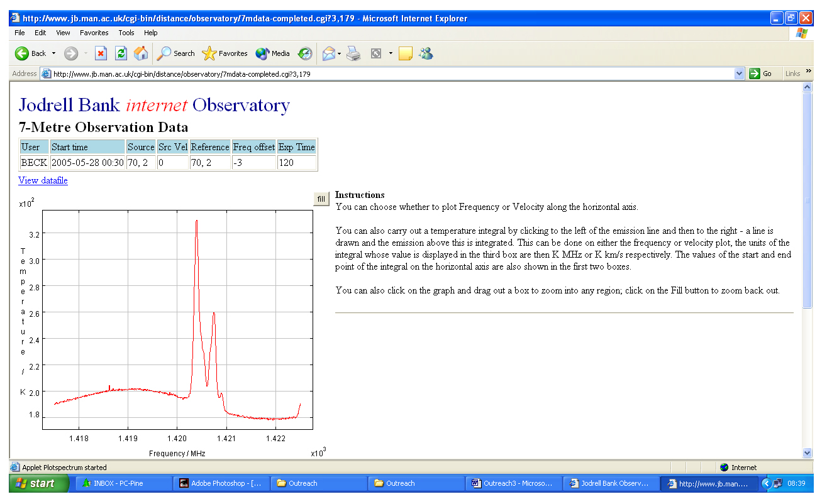Click inside the Address URL field
Viewport: 827px width, 504px height.
point(390,74)
